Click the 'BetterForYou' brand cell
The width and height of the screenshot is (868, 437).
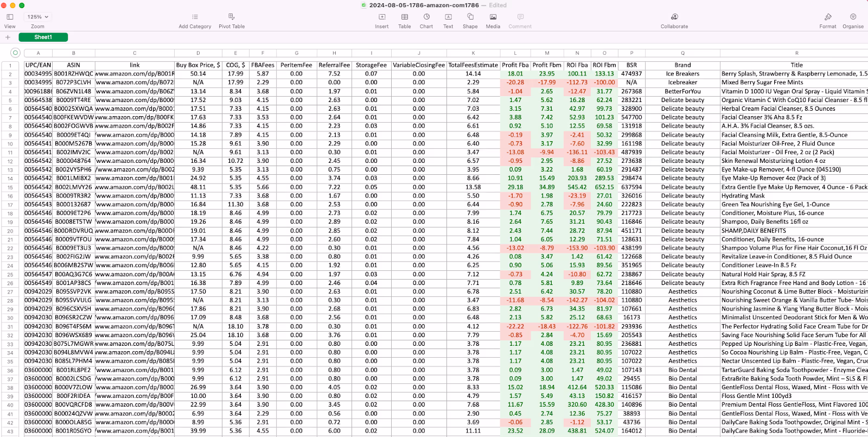tap(682, 91)
